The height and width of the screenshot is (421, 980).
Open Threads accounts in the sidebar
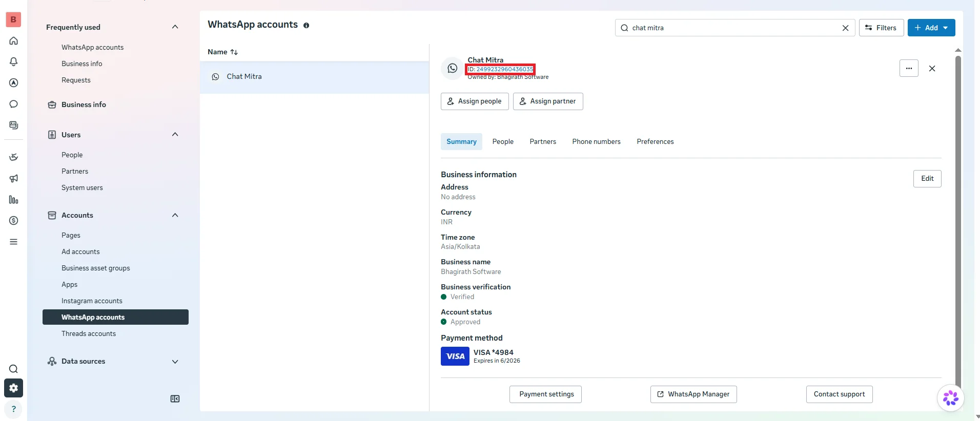point(89,334)
